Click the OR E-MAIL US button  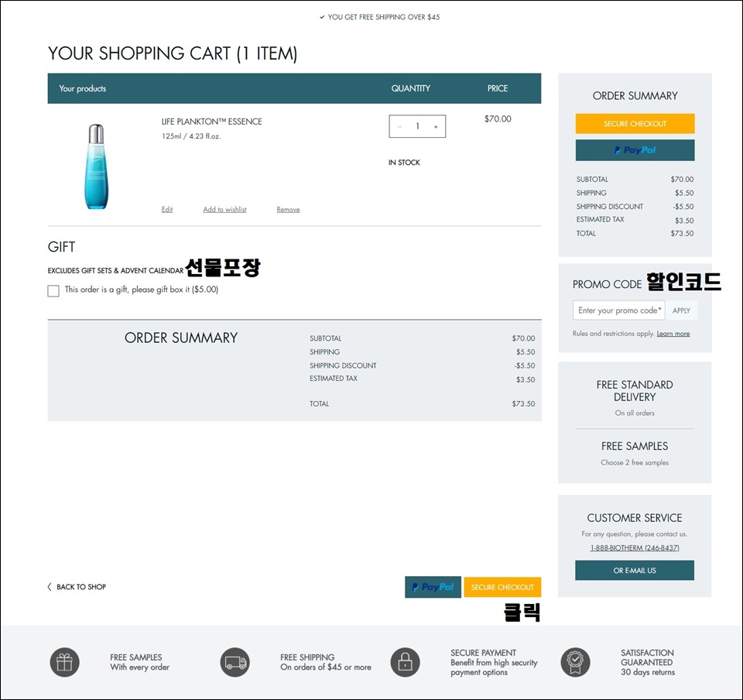(635, 571)
